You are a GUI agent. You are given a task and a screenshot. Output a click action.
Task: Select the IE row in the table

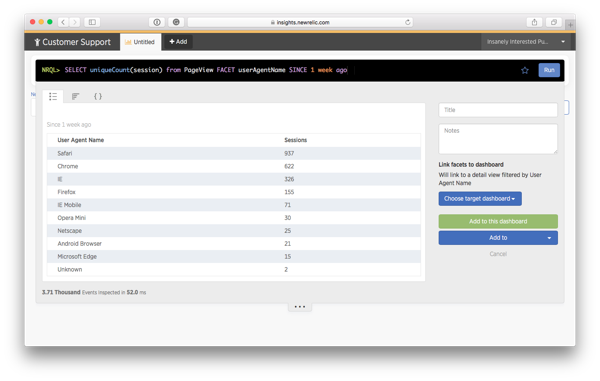[x=234, y=179]
